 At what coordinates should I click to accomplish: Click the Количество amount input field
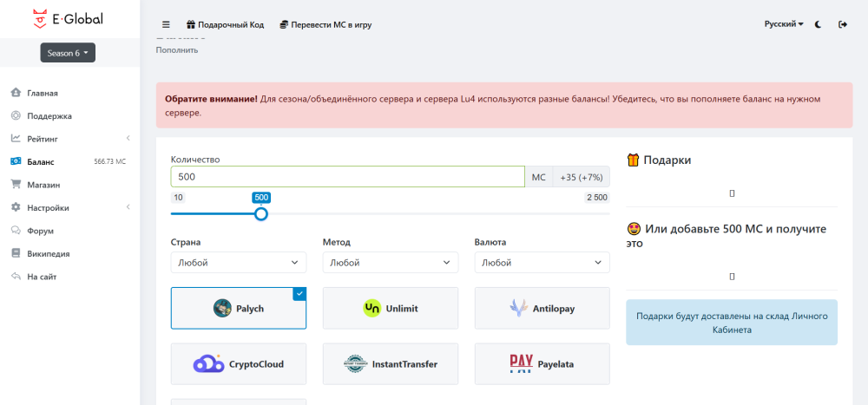click(347, 176)
